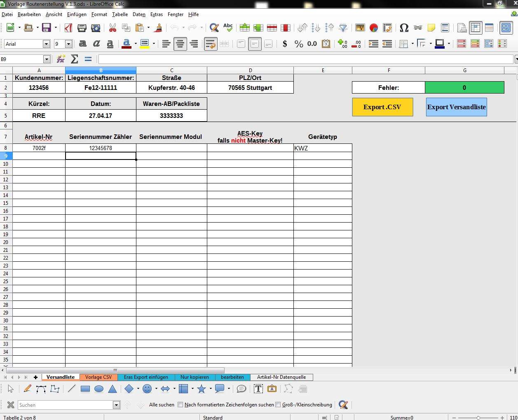Select the rectangle drawing shape
518x420 pixels.
click(x=85, y=389)
